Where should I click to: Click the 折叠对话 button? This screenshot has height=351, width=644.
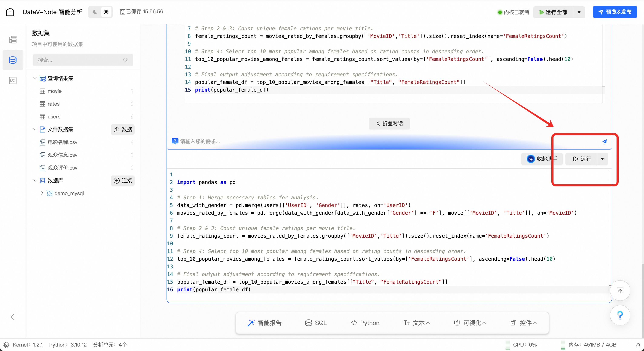[389, 123]
